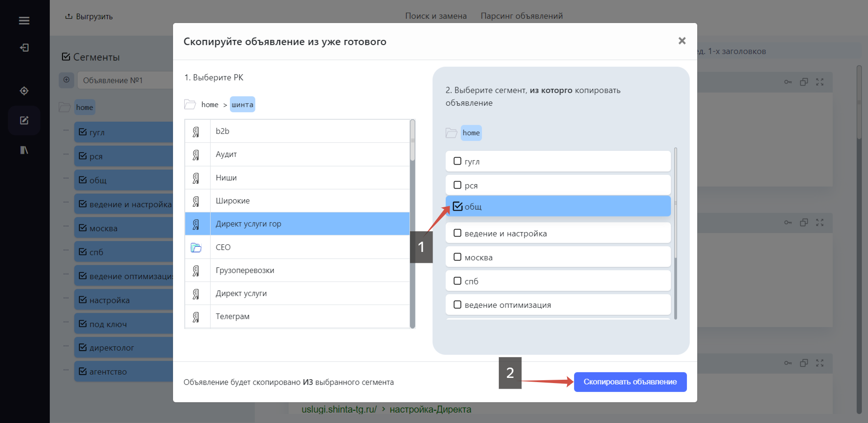This screenshot has width=868, height=423.
Task: Check ведение оптимизация segment in dialog
Action: [457, 305]
